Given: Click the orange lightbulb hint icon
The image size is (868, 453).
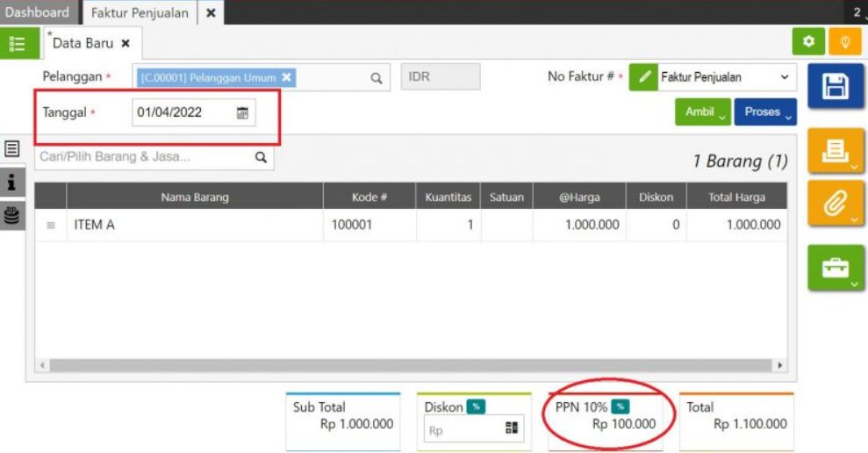Looking at the screenshot, I should (844, 41).
